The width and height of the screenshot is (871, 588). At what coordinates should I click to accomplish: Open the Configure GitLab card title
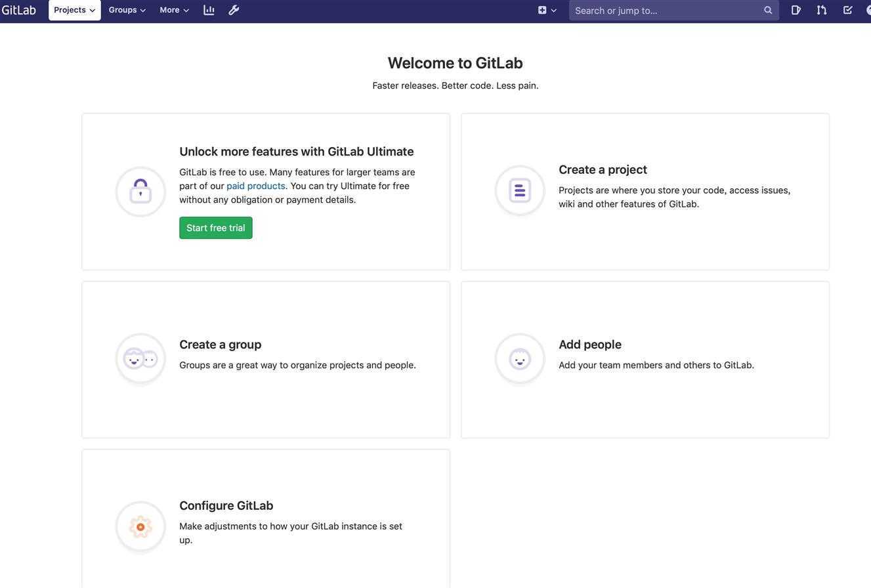[x=226, y=506]
